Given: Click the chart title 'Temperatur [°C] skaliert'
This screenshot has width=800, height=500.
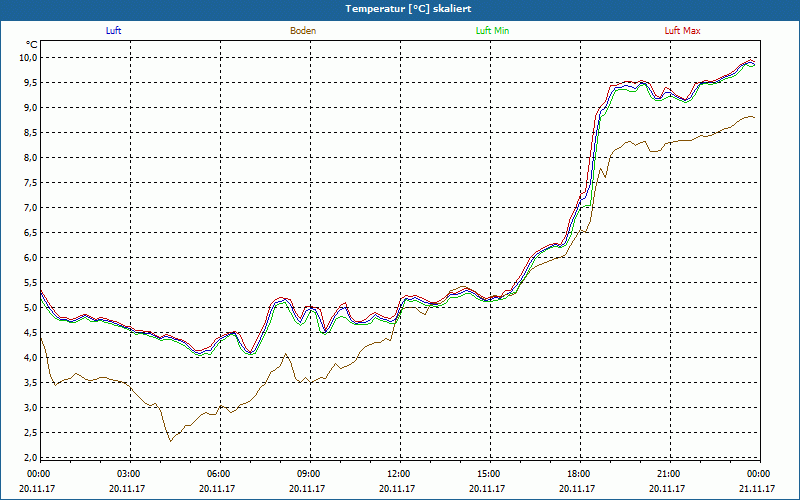Looking at the screenshot, I should pyautogui.click(x=408, y=9).
